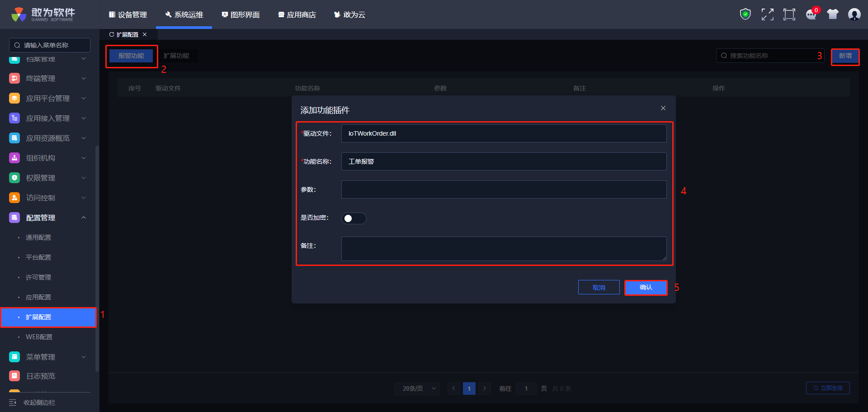
Task: Click the 前往 page number input
Action: click(526, 388)
